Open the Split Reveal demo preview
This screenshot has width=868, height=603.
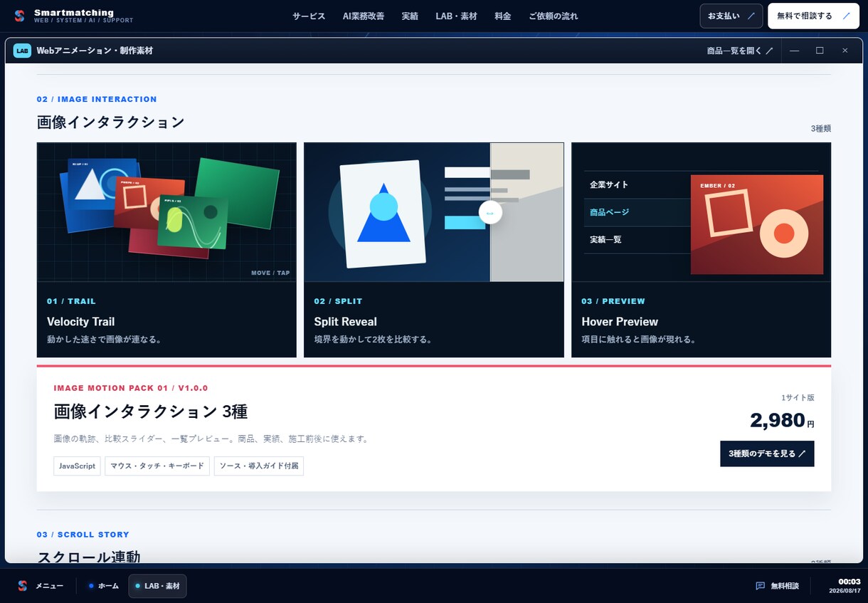coord(434,212)
